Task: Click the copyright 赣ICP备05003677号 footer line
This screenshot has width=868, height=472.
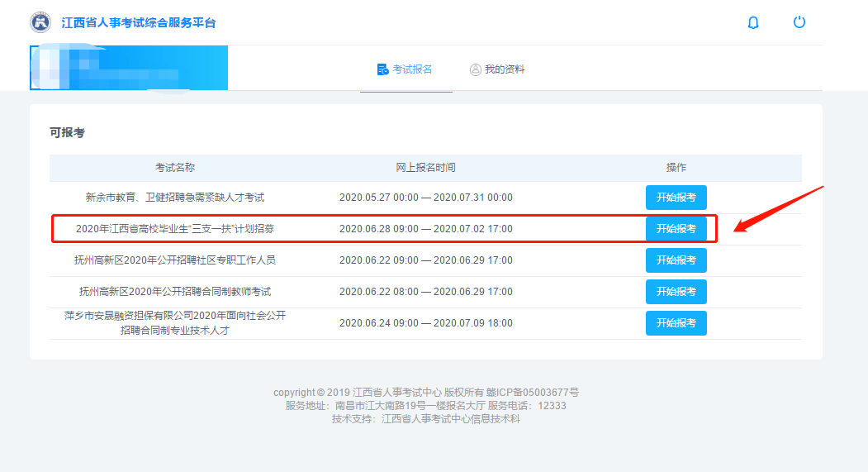Action: coord(425,392)
